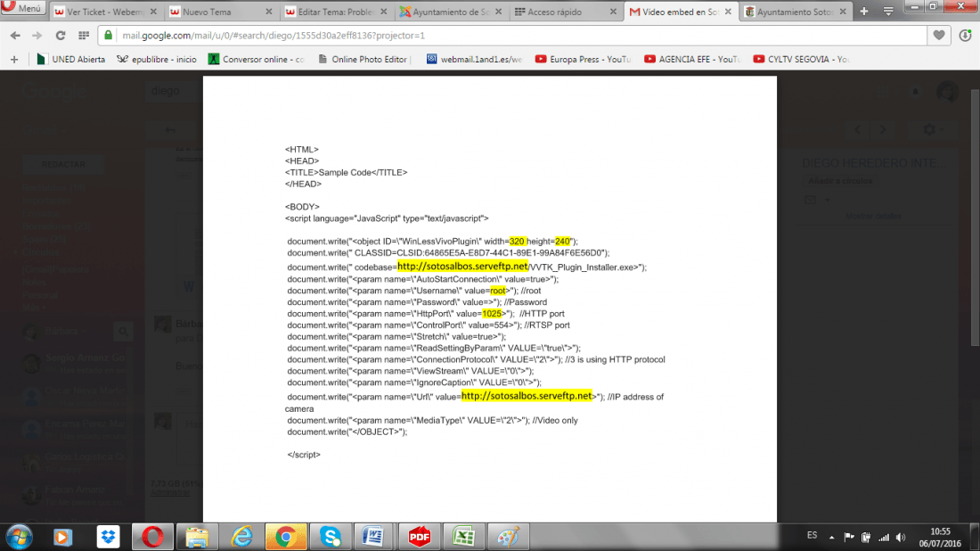Screen dimensions: 980x551
Task: Switch to the Ver Ticket tab
Action: (x=103, y=12)
